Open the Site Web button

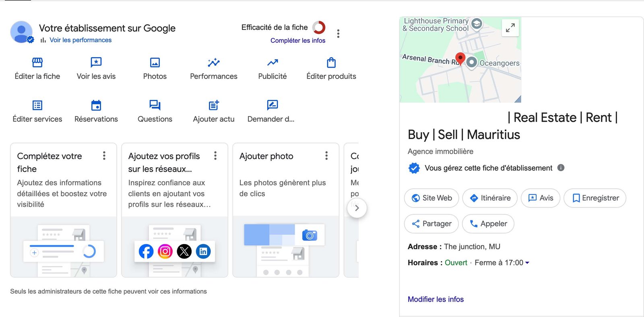(x=431, y=198)
